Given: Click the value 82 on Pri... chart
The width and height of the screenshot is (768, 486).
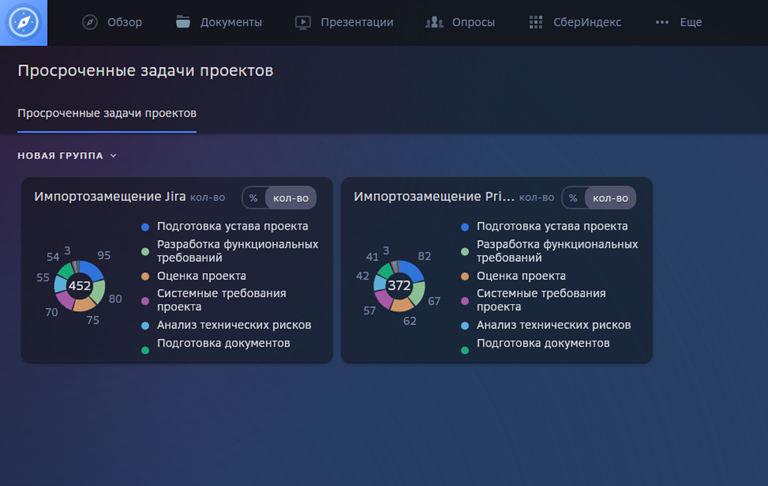Looking at the screenshot, I should pyautogui.click(x=424, y=256).
